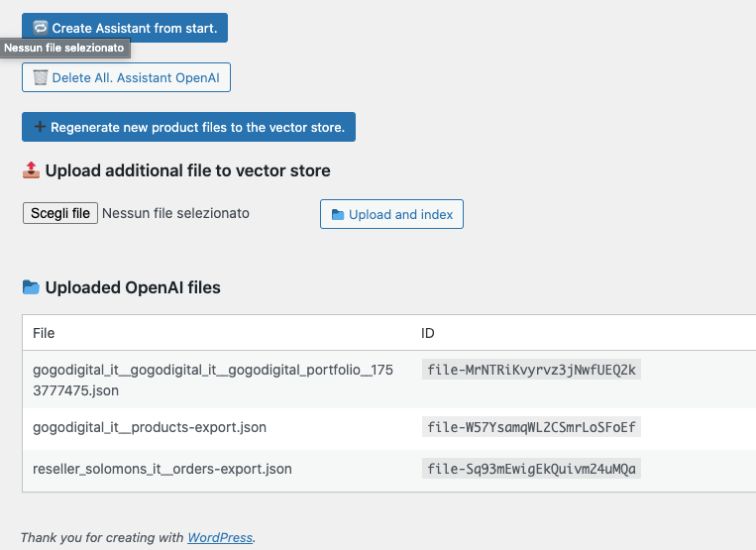Select file ID file-MrNTRiKvyrvz3jNwfUEQZk

[531, 370]
